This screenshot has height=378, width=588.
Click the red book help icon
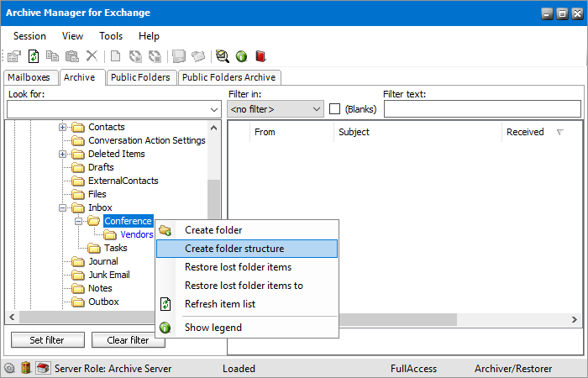pos(260,56)
